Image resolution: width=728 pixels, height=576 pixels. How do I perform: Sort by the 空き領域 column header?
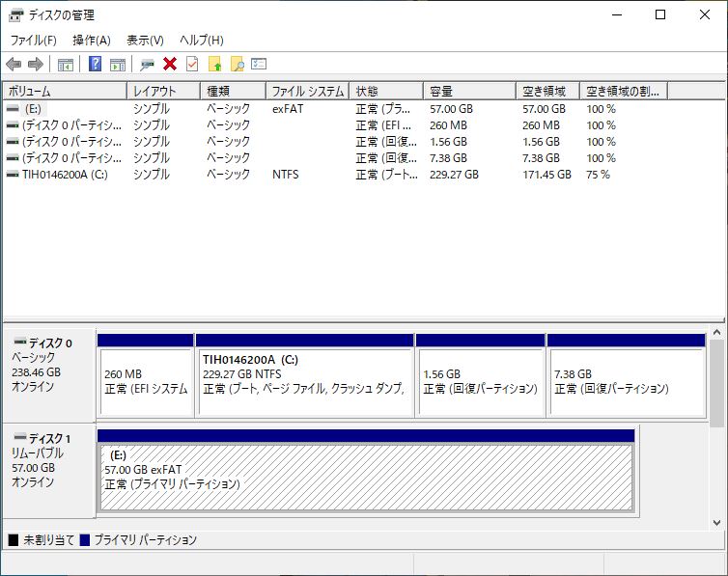(548, 92)
